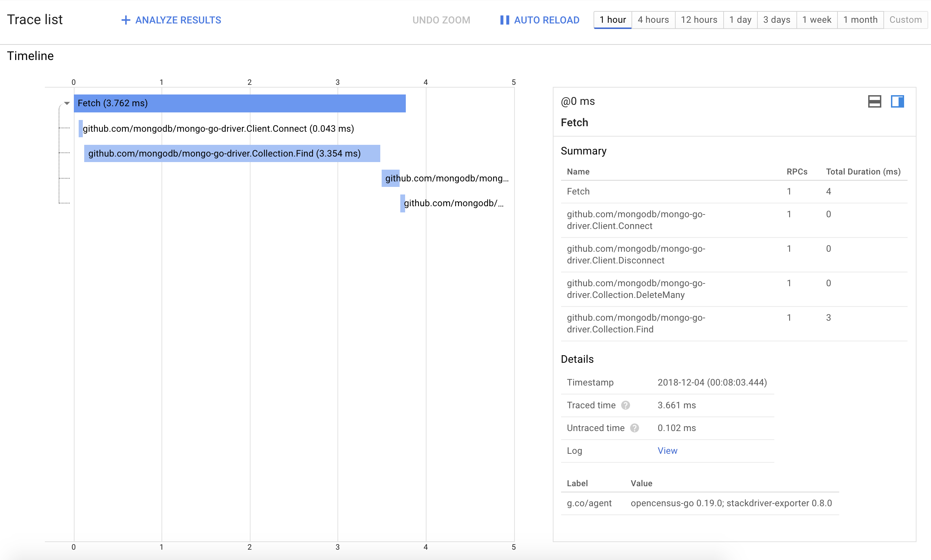This screenshot has height=560, width=931.
Task: Click the Untraced time help icon
Action: (x=635, y=428)
